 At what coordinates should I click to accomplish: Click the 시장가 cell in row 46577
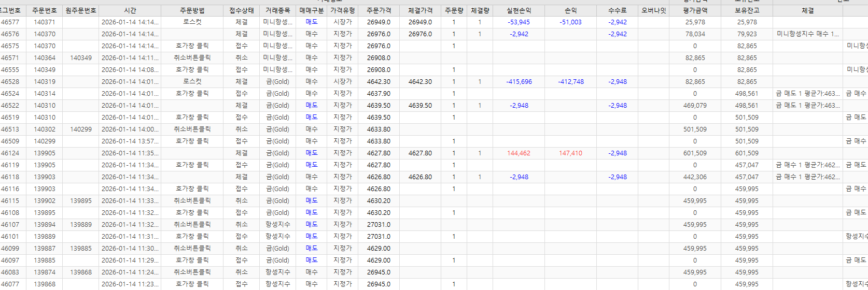click(343, 22)
